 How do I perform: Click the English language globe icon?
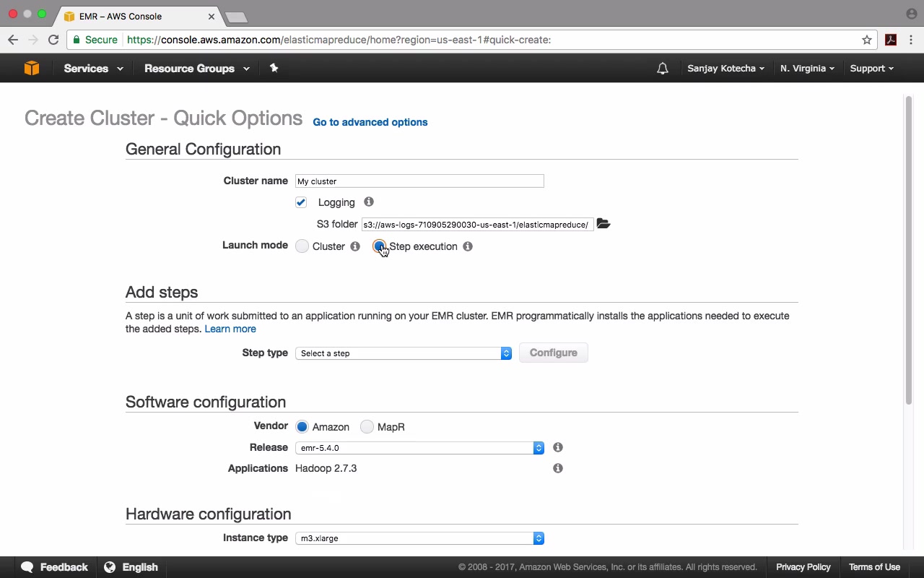tap(110, 567)
